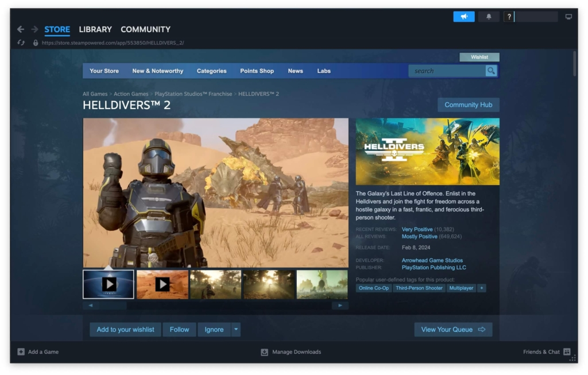Open the Categories menu
This screenshot has height=375, width=588.
click(211, 71)
